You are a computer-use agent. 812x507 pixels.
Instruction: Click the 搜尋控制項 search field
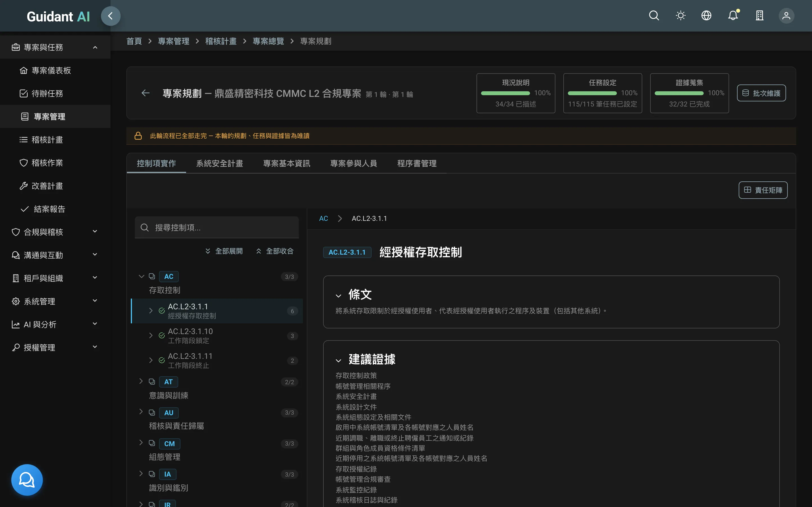coord(217,227)
